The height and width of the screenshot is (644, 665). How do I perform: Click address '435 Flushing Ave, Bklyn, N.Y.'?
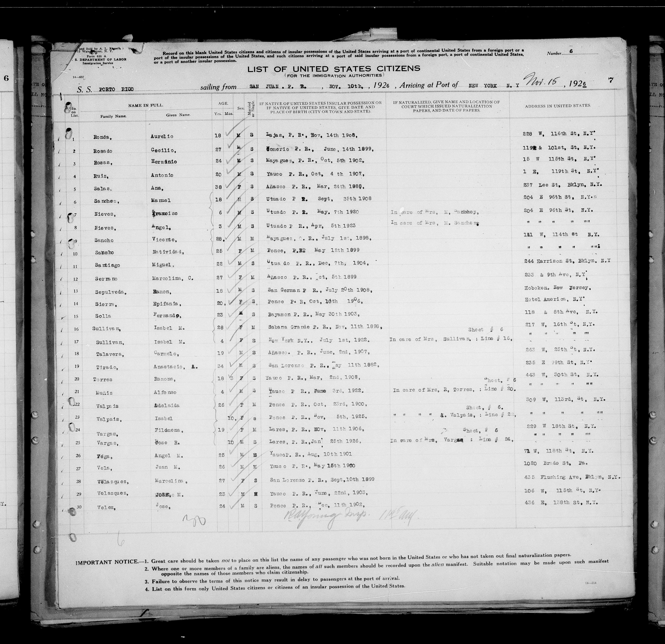572,477
